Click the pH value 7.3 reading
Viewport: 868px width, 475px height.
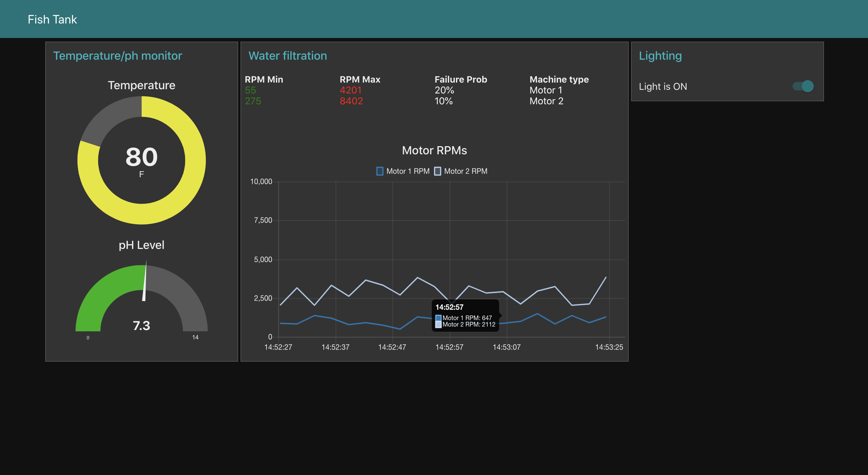pos(142,326)
